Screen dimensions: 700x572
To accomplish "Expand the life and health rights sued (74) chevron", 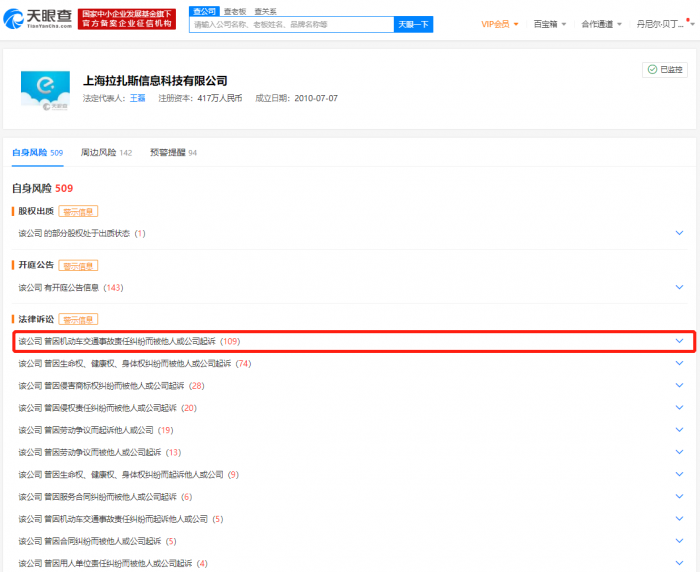I will (x=679, y=363).
